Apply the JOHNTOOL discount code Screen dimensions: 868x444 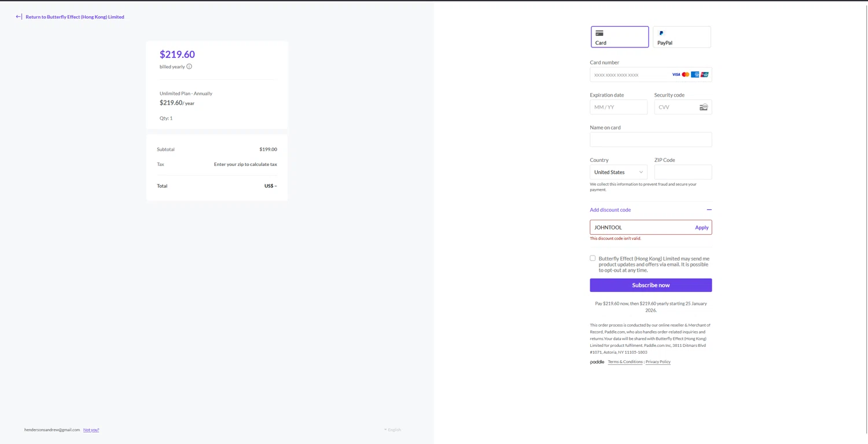click(701, 228)
